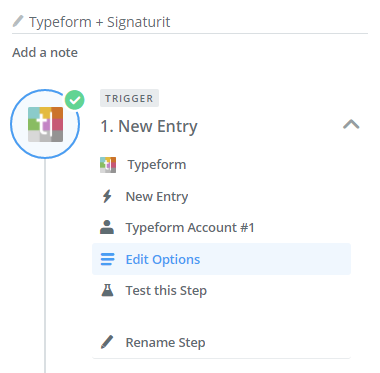This screenshot has height=373, width=380.
Task: Click the flask test icon
Action: click(x=107, y=290)
